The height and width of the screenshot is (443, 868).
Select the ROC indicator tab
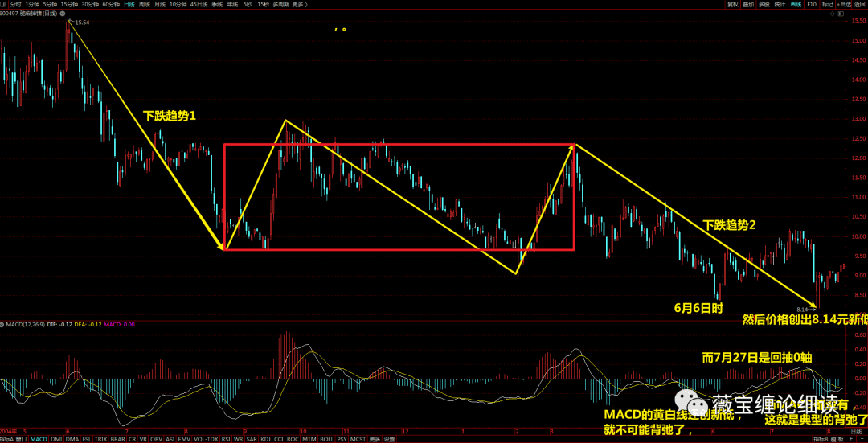coord(293,439)
